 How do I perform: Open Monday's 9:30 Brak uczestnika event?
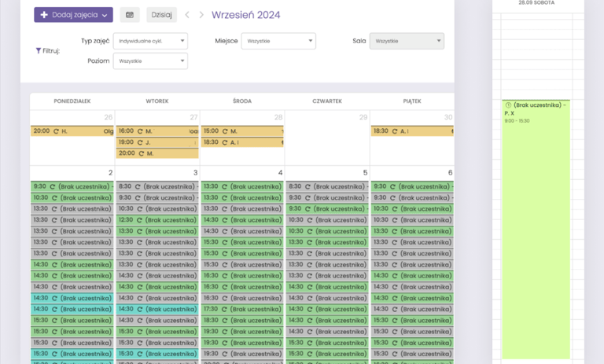click(x=72, y=186)
